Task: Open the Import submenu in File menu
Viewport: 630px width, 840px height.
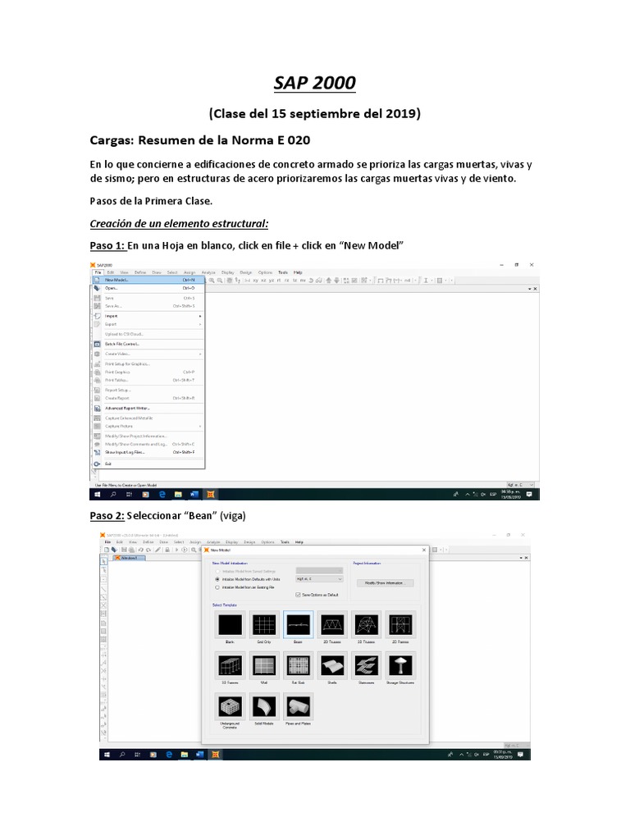Action: point(148,316)
